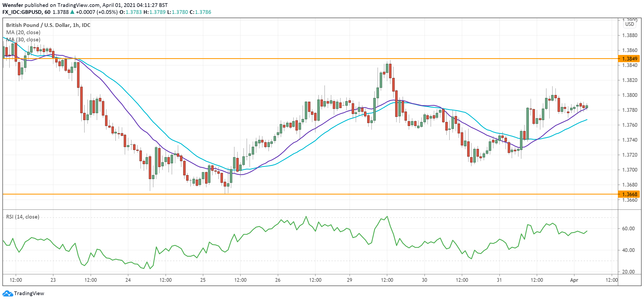
Task: Click the 60.00 RSI axis label
Action: coord(628,229)
